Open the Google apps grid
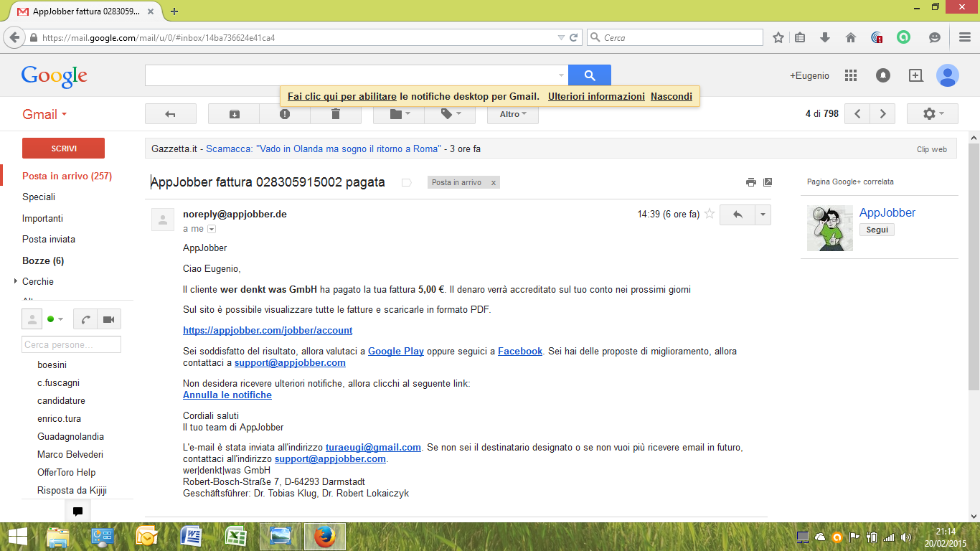980x551 pixels. click(x=851, y=75)
